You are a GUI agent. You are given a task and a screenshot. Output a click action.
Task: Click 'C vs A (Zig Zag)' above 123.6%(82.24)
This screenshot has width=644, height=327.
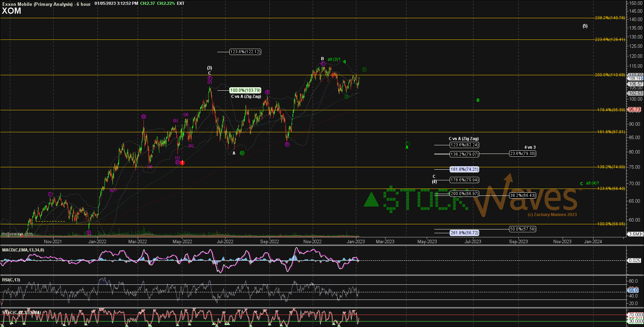(x=464, y=139)
